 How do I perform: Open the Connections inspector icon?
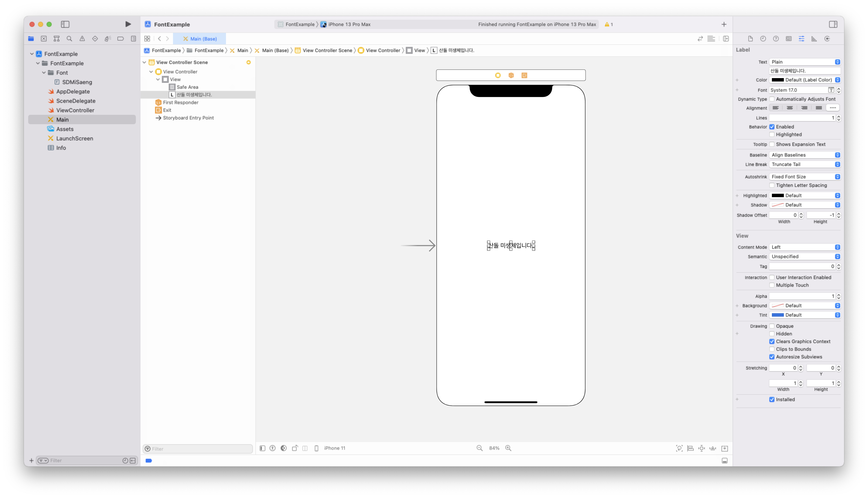[x=827, y=39]
